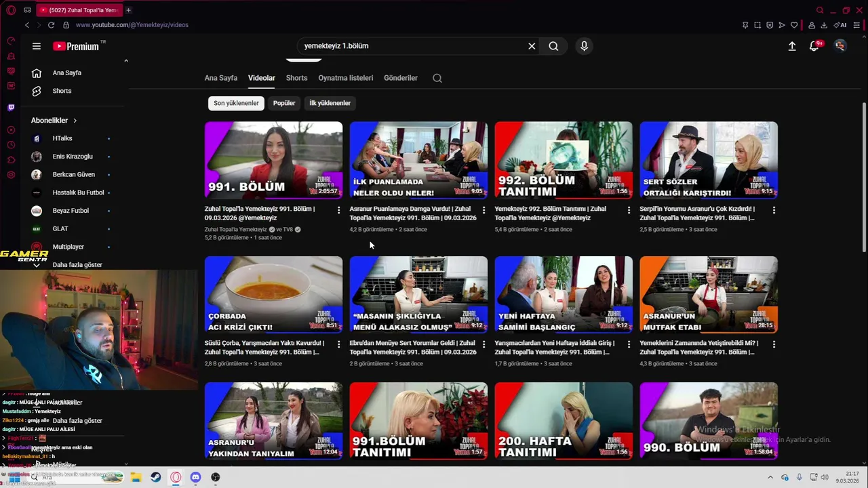Open the HTalks subscription
The width and height of the screenshot is (868, 488).
pyautogui.click(x=71, y=138)
